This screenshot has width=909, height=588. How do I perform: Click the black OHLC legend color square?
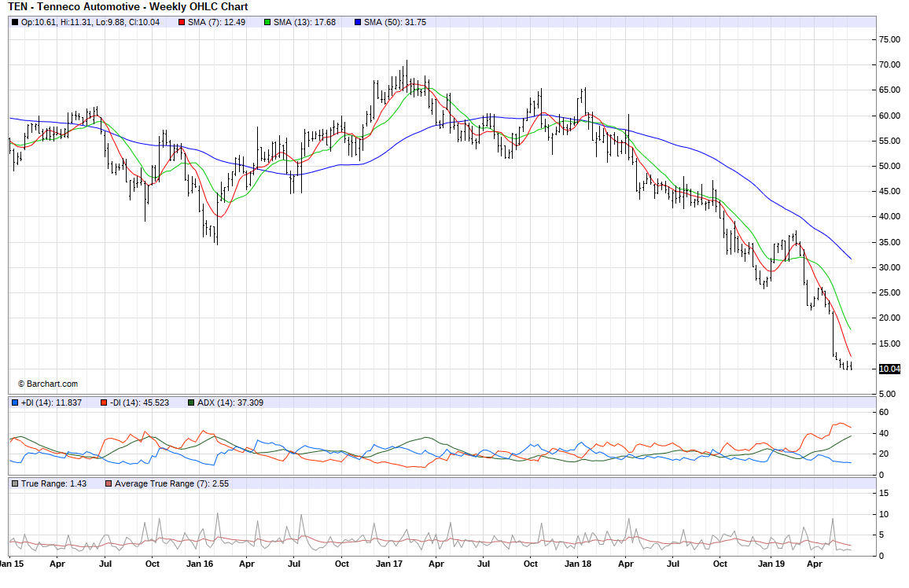[x=15, y=22]
